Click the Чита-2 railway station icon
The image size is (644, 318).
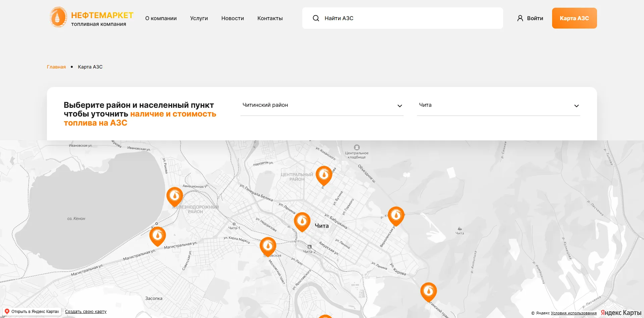tap(310, 247)
